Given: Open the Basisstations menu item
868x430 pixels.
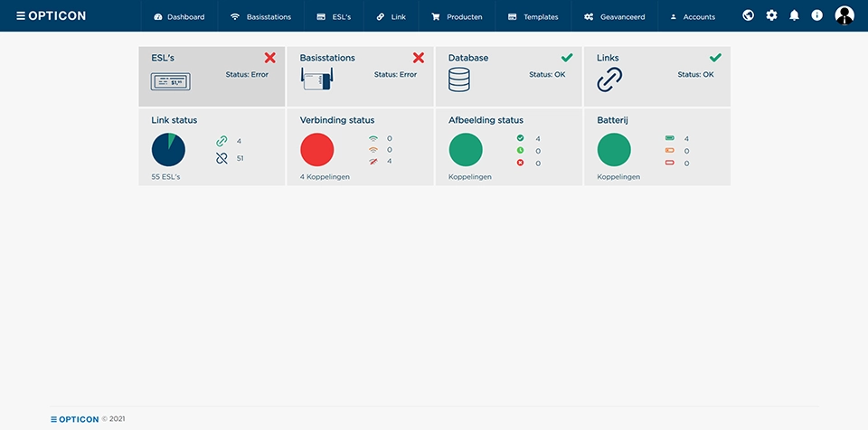Looking at the screenshot, I should (260, 16).
